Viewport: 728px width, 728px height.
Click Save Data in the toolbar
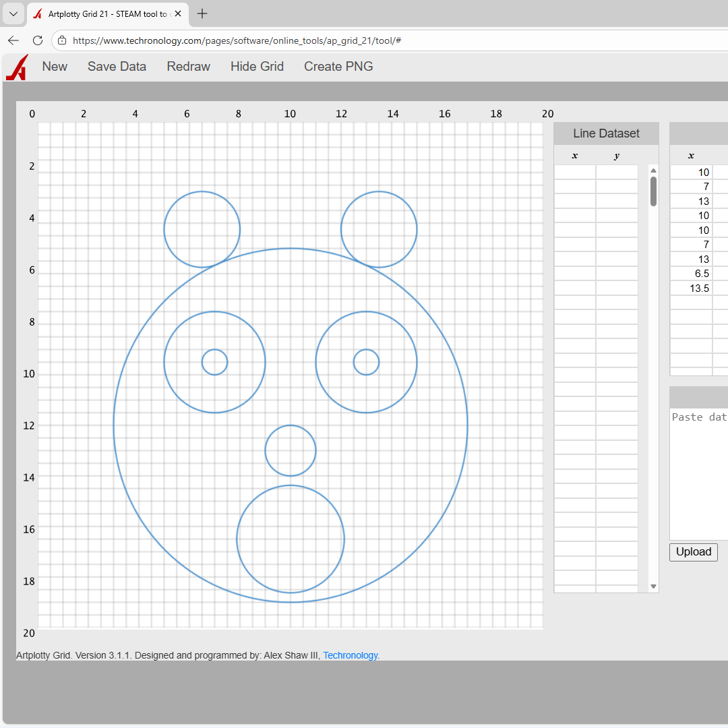(117, 66)
